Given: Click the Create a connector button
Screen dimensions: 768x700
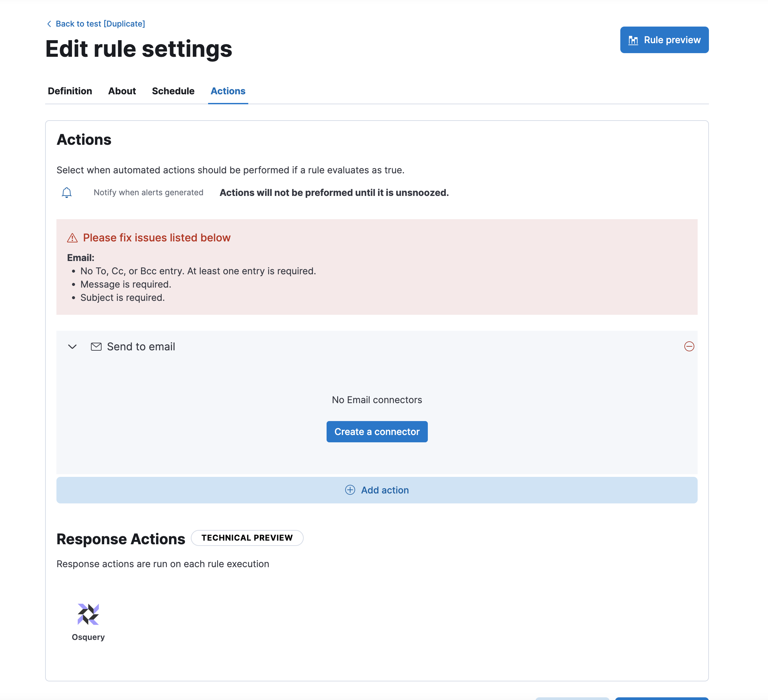Looking at the screenshot, I should (377, 431).
